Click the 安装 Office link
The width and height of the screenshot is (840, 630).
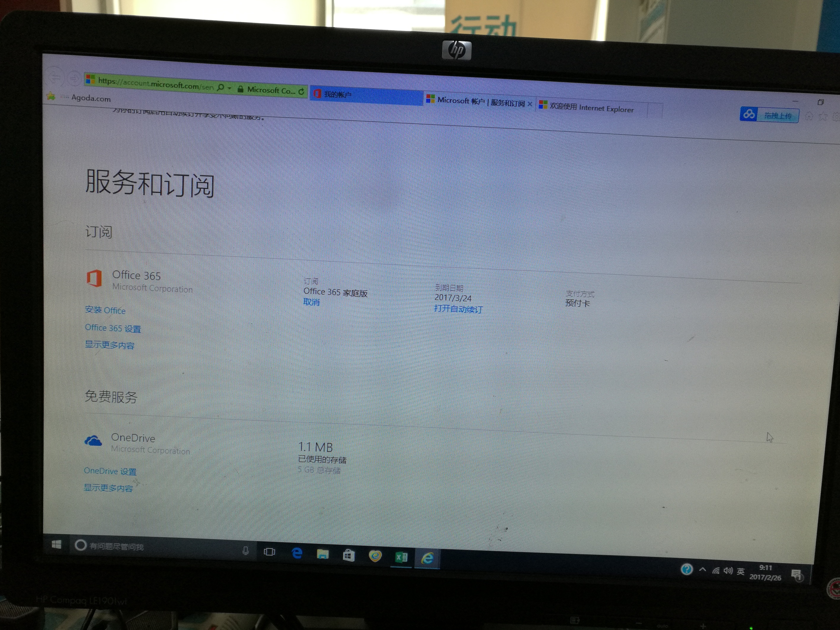click(105, 310)
